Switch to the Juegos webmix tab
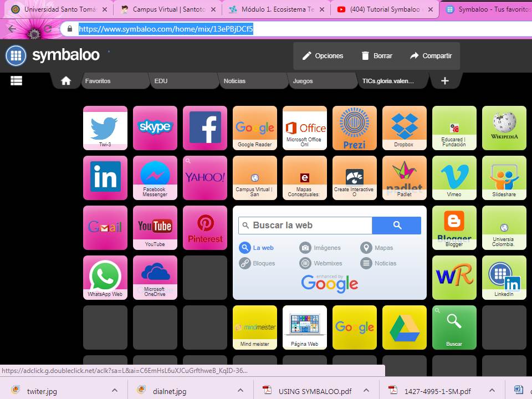 pos(323,81)
